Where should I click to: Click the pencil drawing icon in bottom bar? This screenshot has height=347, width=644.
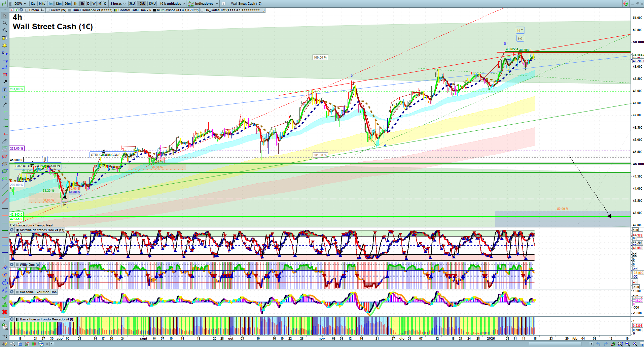click(x=5, y=344)
